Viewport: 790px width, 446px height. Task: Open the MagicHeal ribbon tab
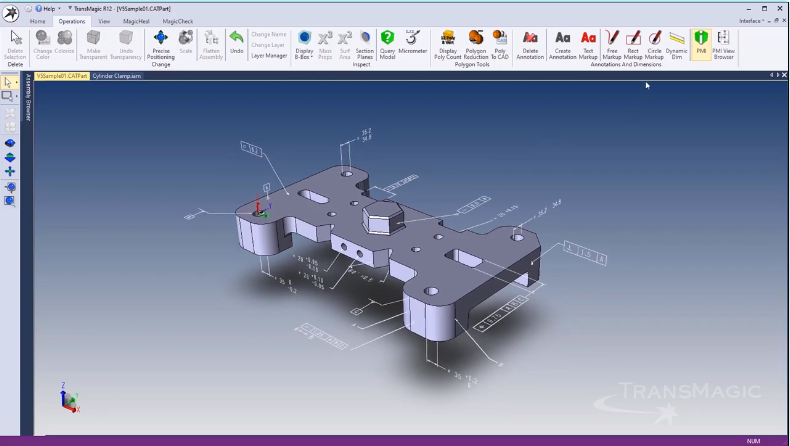coord(136,21)
